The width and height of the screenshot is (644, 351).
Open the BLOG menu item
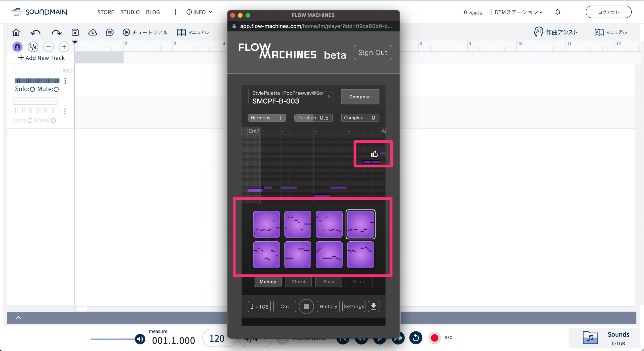(x=153, y=12)
